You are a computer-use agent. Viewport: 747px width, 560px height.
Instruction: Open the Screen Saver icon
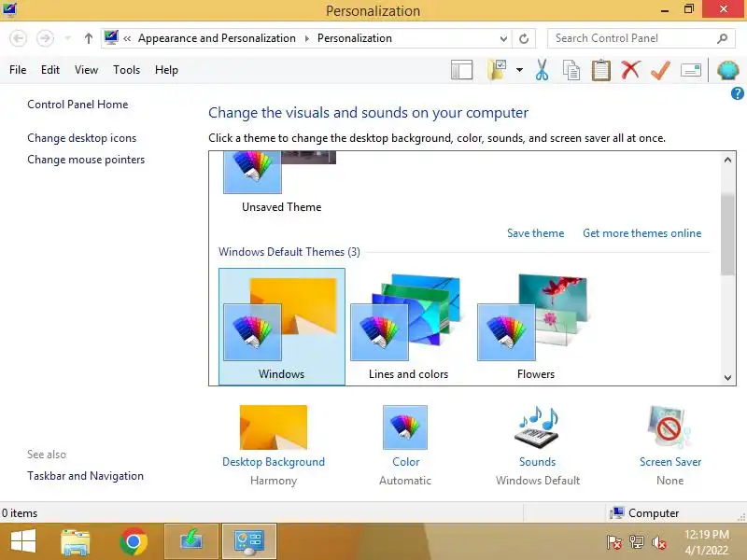point(669,427)
